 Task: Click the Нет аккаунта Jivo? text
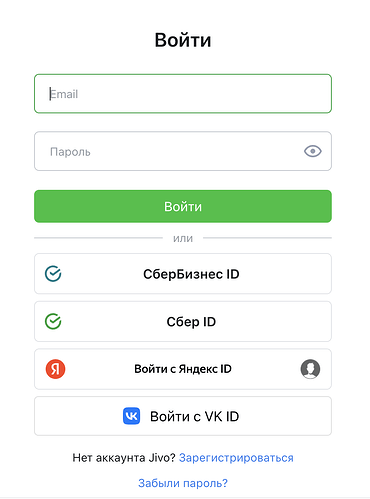(124, 458)
